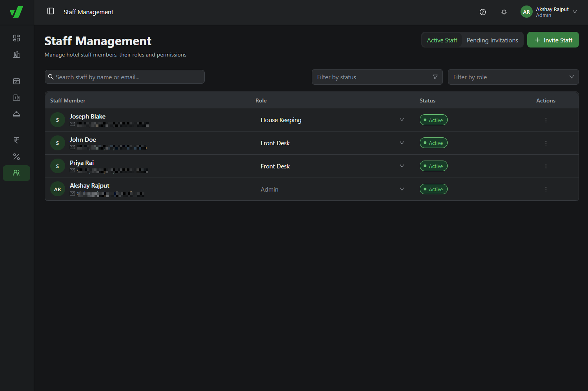Click the Role column header

point(261,100)
